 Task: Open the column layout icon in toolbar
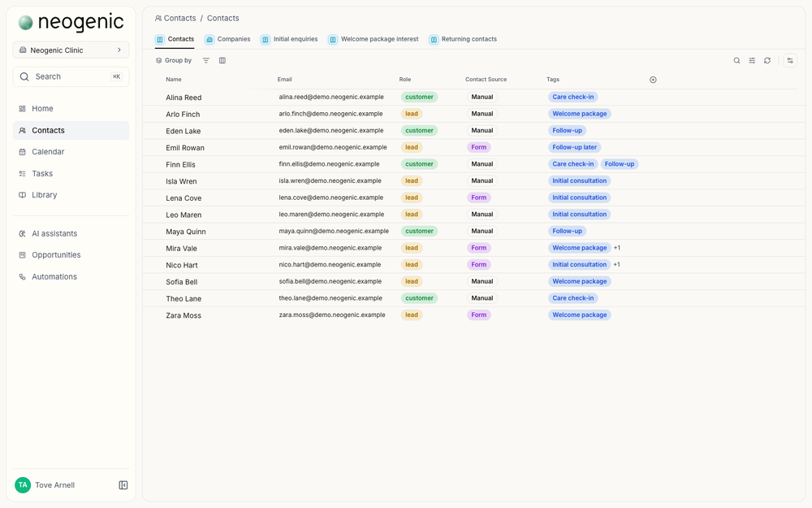click(x=222, y=61)
